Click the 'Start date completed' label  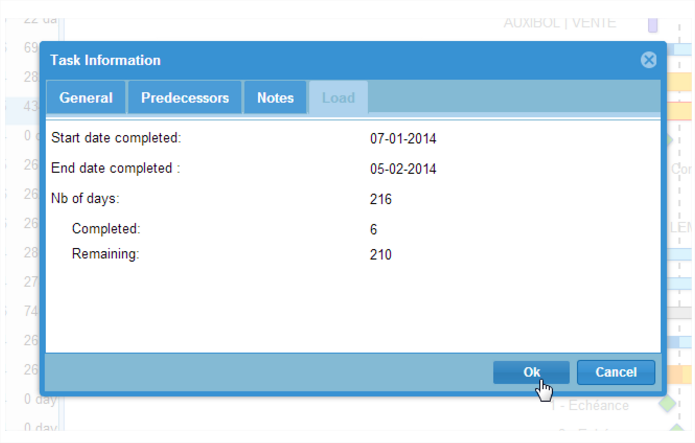point(116,138)
